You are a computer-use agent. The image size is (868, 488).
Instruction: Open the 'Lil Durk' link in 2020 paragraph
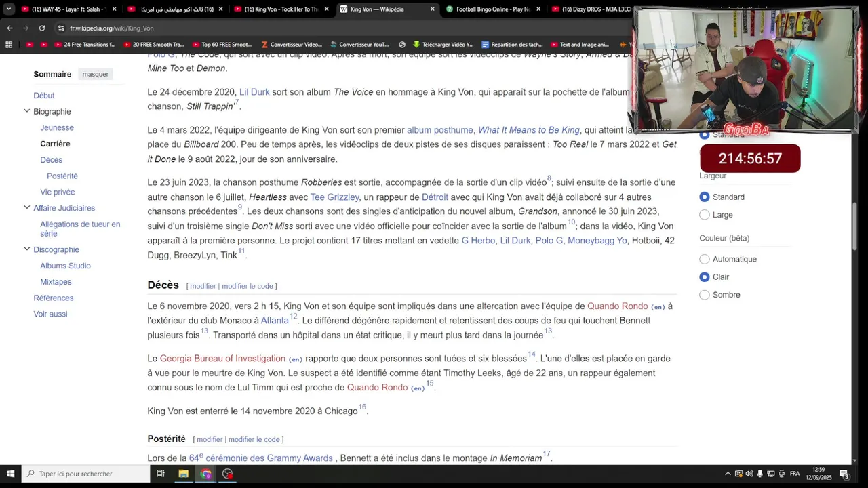(x=254, y=92)
